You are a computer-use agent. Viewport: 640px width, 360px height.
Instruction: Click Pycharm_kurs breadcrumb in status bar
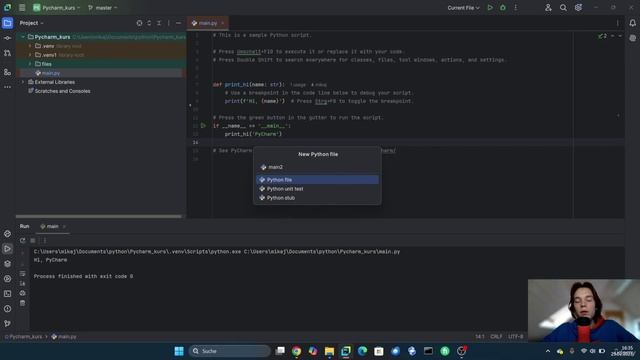click(x=24, y=337)
